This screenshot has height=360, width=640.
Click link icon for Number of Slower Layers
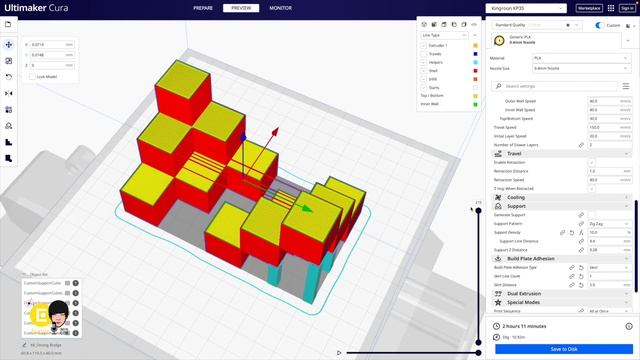point(581,145)
